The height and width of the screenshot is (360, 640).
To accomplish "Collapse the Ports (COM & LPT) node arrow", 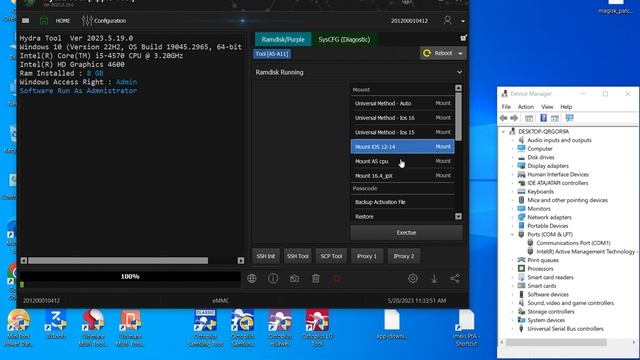I will pos(513,234).
